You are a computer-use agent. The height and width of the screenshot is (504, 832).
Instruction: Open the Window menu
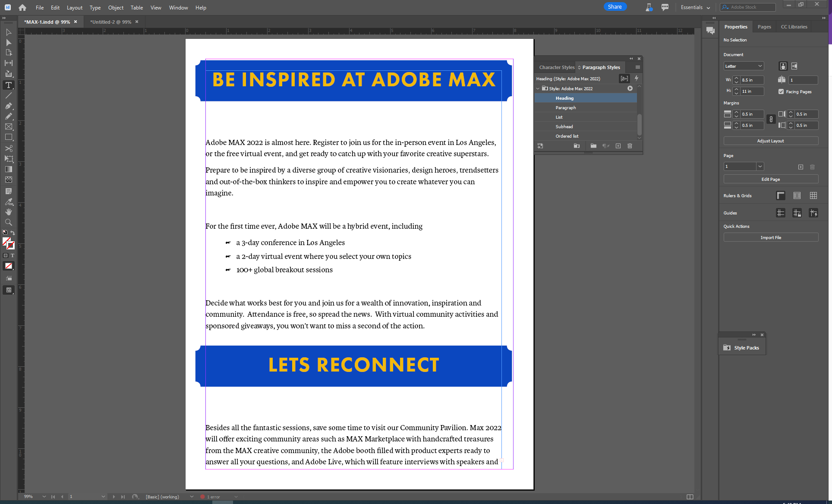coord(178,7)
